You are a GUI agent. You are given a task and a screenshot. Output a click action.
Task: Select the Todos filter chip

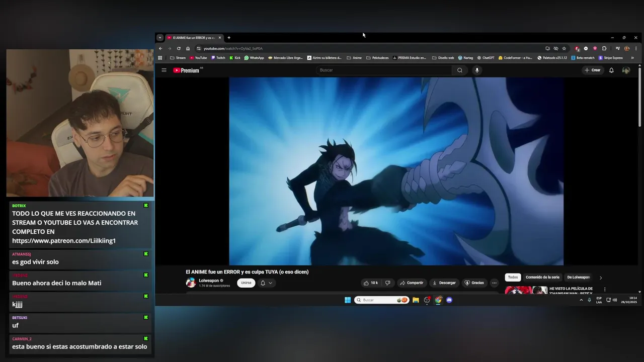513,278
